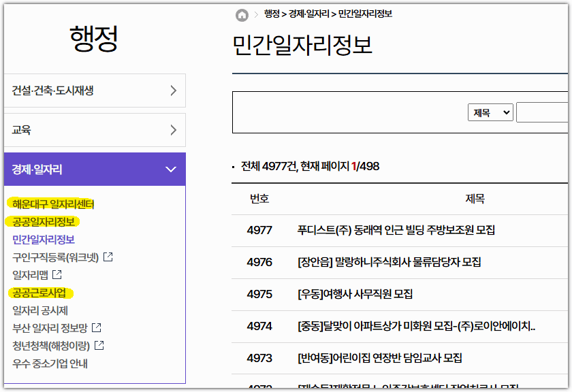Click row number 4975
Screen dimensions: 572x392
259,294
